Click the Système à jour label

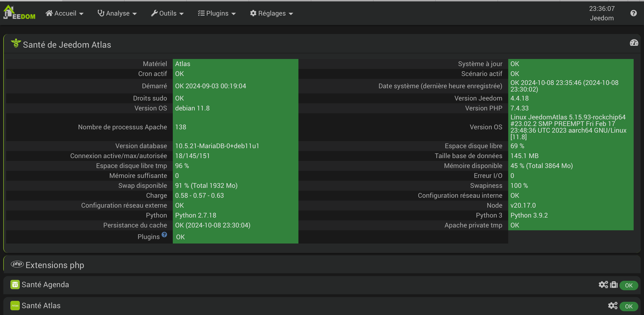pos(480,64)
